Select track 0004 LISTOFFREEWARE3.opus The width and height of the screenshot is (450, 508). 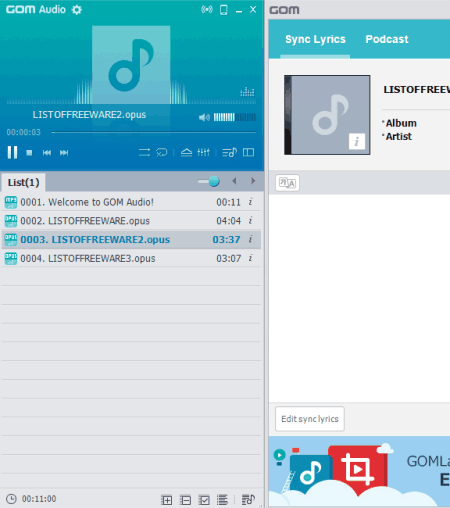[131, 258]
